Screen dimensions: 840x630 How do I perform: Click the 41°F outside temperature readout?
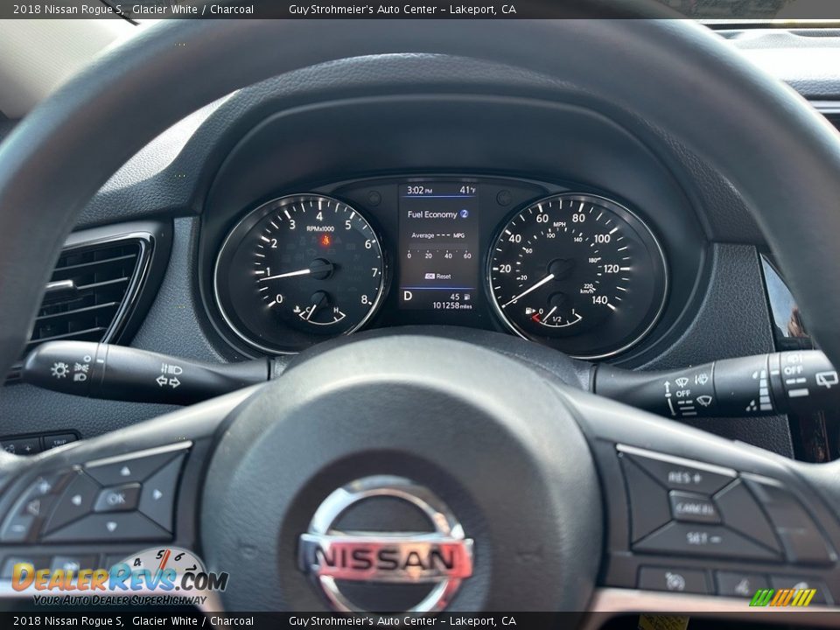(x=467, y=190)
